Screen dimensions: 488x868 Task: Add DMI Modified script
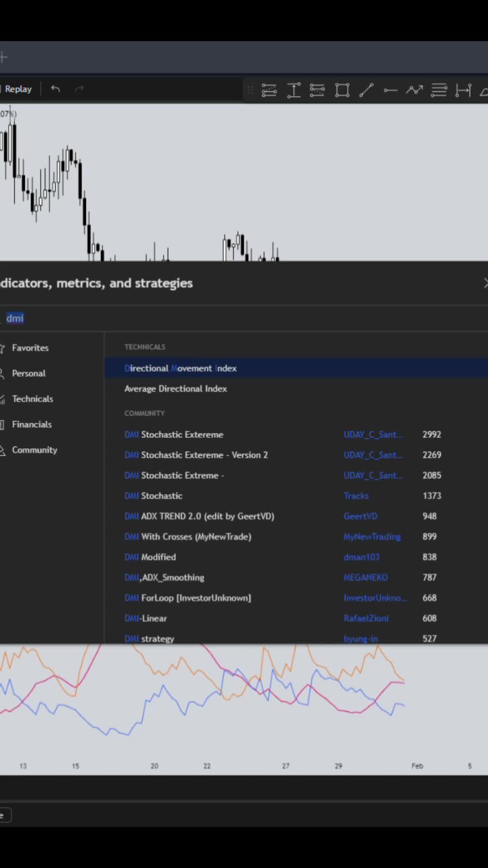(x=296, y=557)
